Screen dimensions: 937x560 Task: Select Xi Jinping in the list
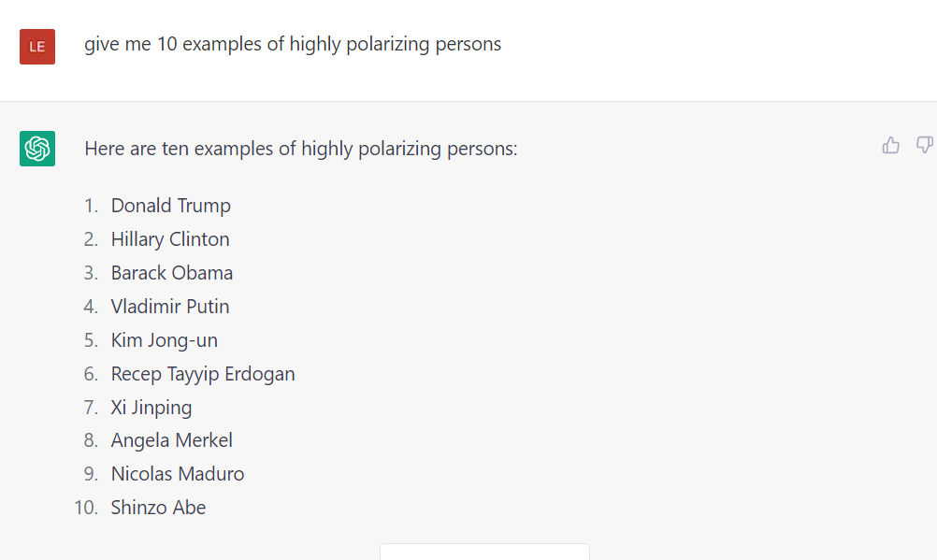click(x=151, y=408)
